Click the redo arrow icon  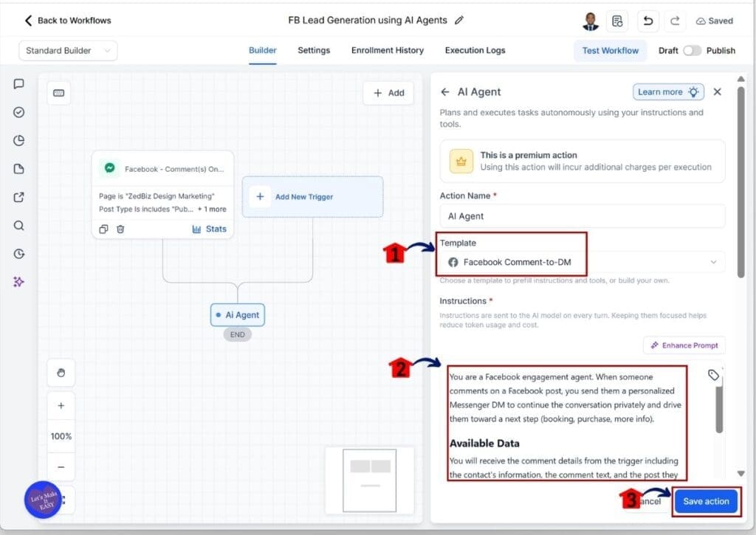click(x=674, y=21)
